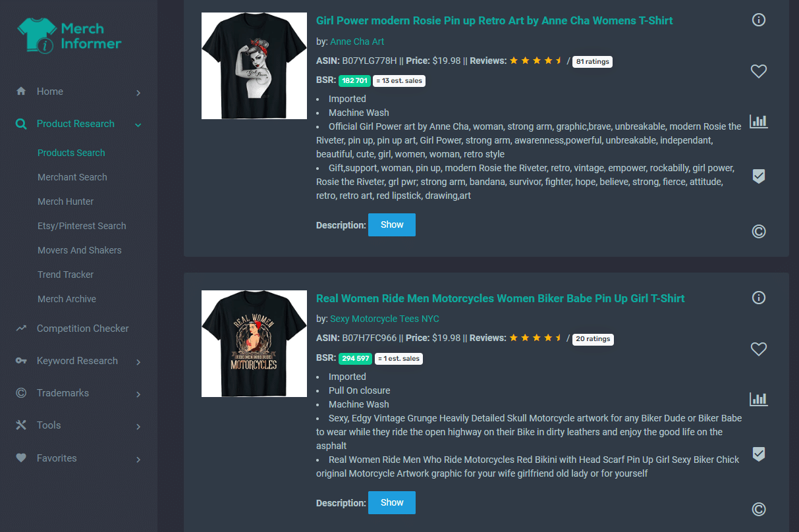This screenshot has height=532, width=799.
Task: Check copyright icon for Girl Power shirt
Action: pos(759,231)
